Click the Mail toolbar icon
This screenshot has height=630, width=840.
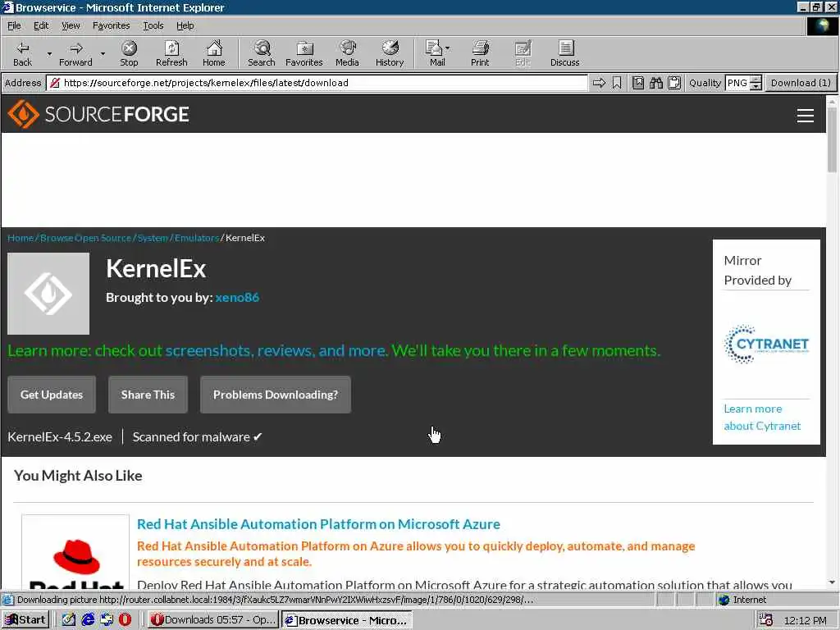[x=435, y=53]
